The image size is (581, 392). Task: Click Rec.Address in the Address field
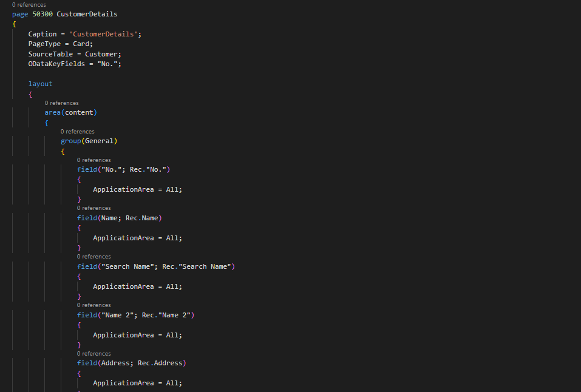[160, 363]
